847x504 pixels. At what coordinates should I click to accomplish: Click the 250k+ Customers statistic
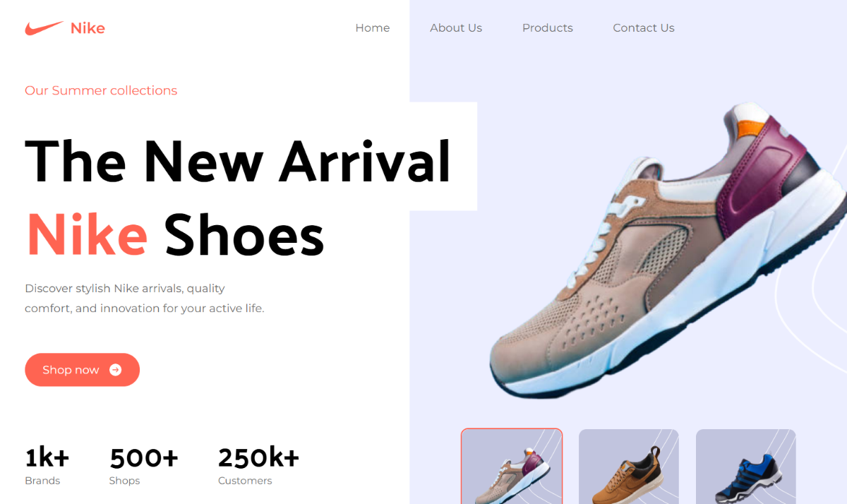(258, 466)
